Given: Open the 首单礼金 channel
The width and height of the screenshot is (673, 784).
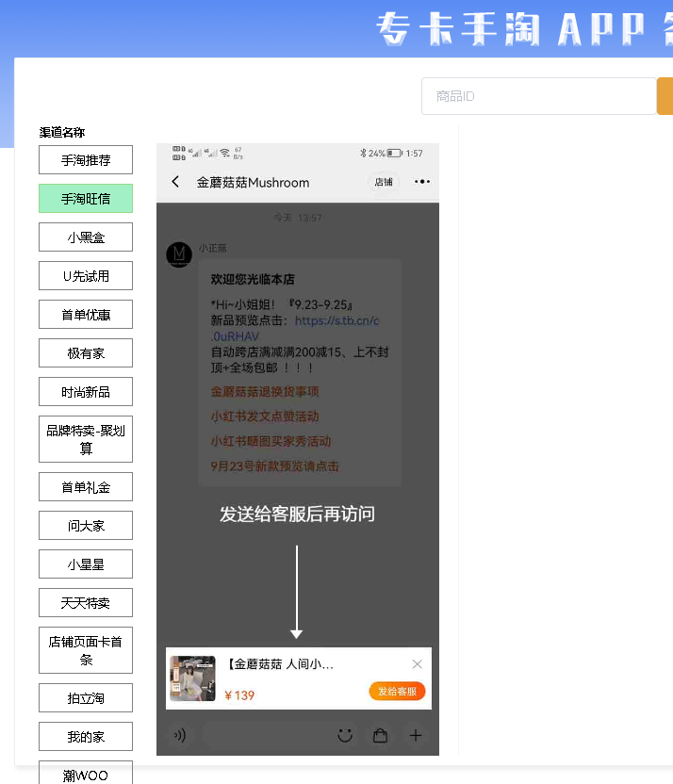Looking at the screenshot, I should (86, 487).
